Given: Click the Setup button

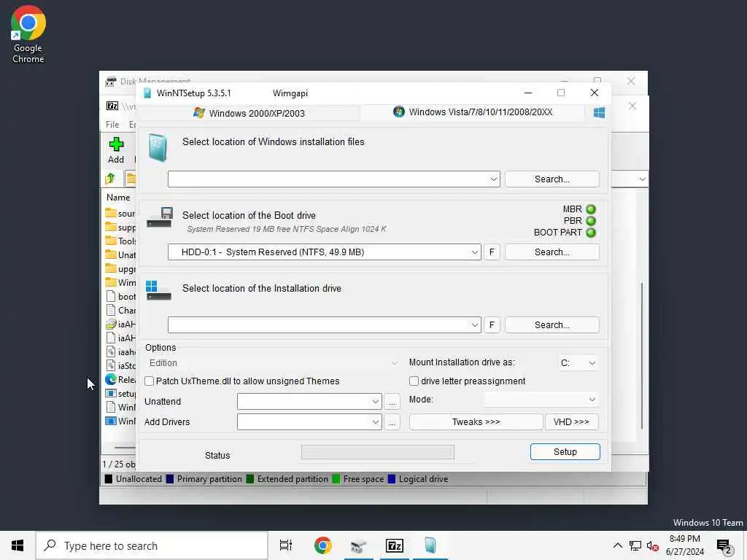Looking at the screenshot, I should point(565,452).
